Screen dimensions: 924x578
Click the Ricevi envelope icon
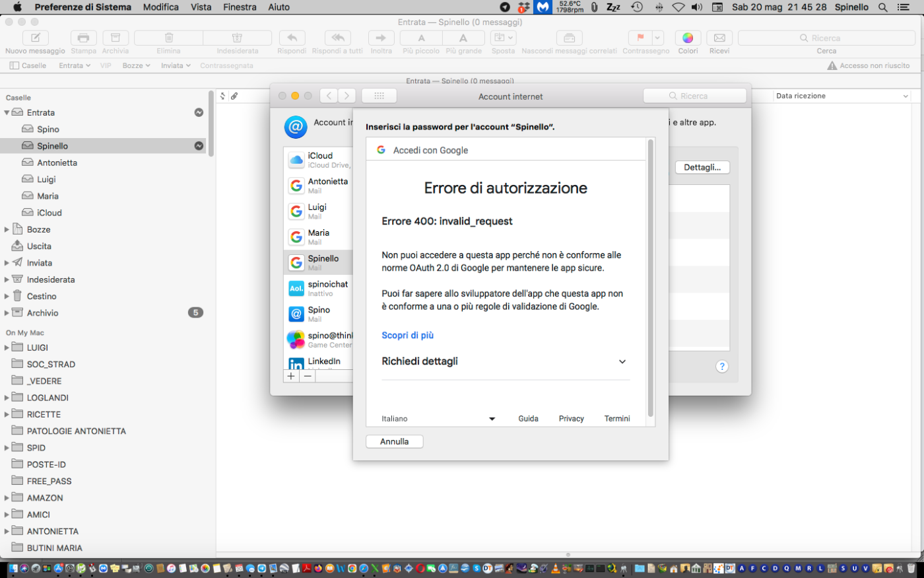(x=719, y=38)
